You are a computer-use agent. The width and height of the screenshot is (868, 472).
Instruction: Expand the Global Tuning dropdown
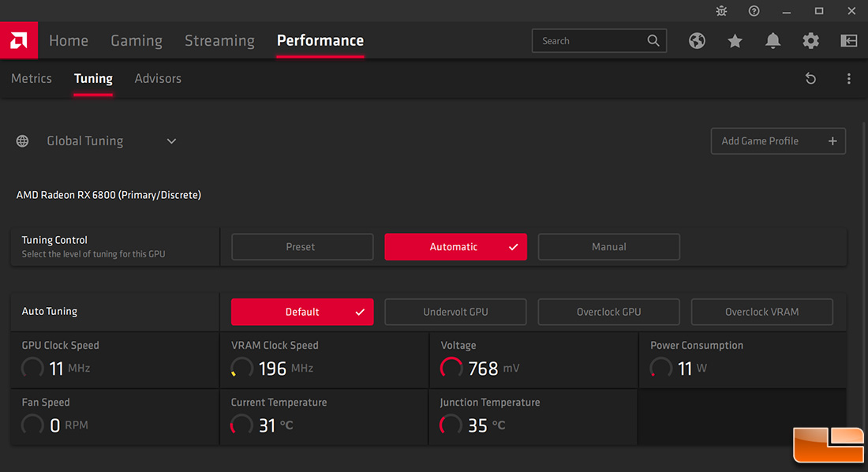(171, 141)
